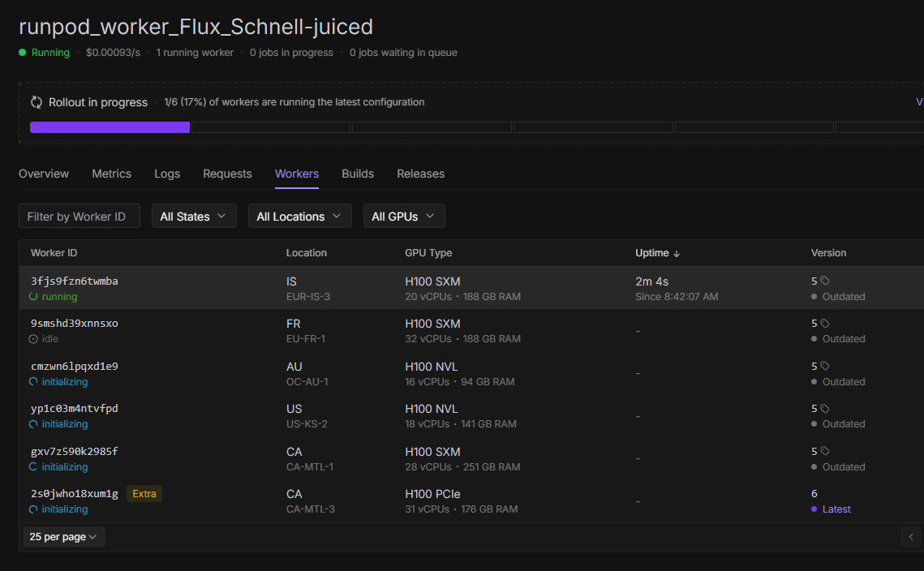Change the 25 per page selector
The height and width of the screenshot is (571, 924).
(63, 537)
